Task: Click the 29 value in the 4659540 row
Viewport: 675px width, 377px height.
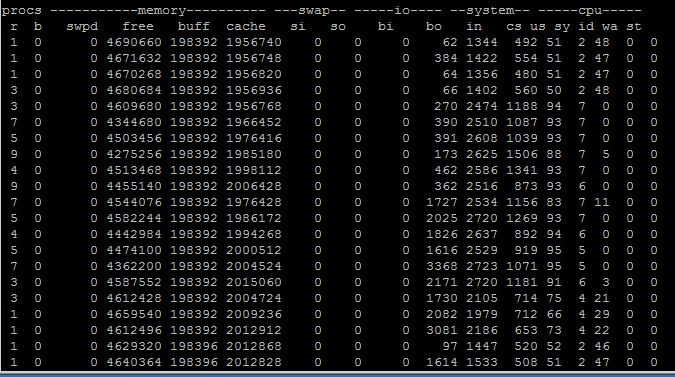Action: (x=601, y=314)
